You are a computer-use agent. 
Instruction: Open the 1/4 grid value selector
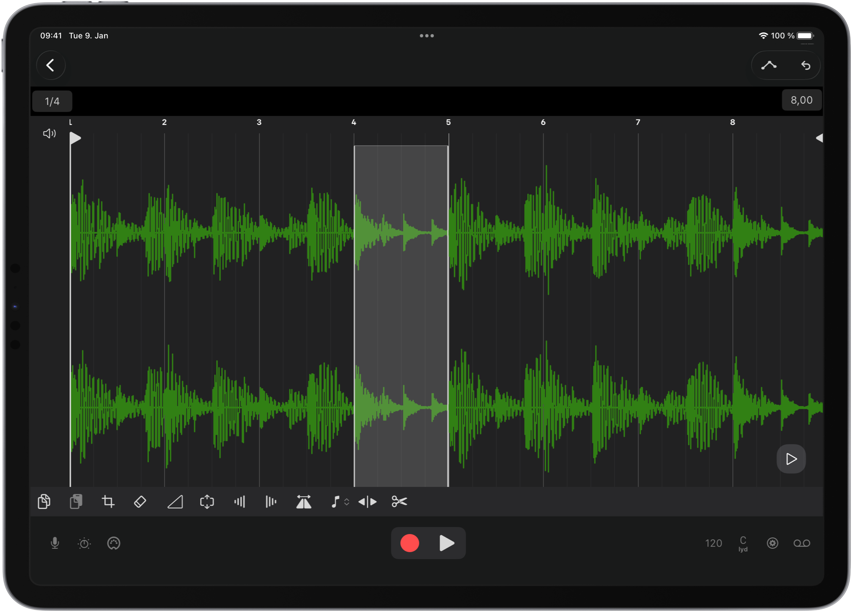[52, 101]
